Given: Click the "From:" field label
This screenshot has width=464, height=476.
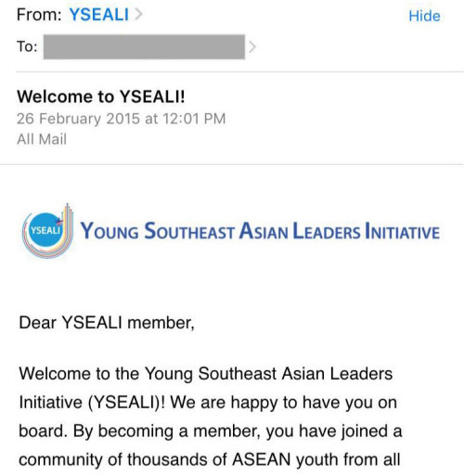Looking at the screenshot, I should [x=39, y=15].
